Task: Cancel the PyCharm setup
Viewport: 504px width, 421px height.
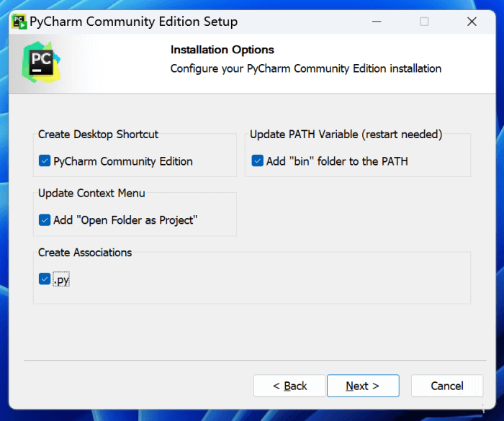Action: (447, 386)
